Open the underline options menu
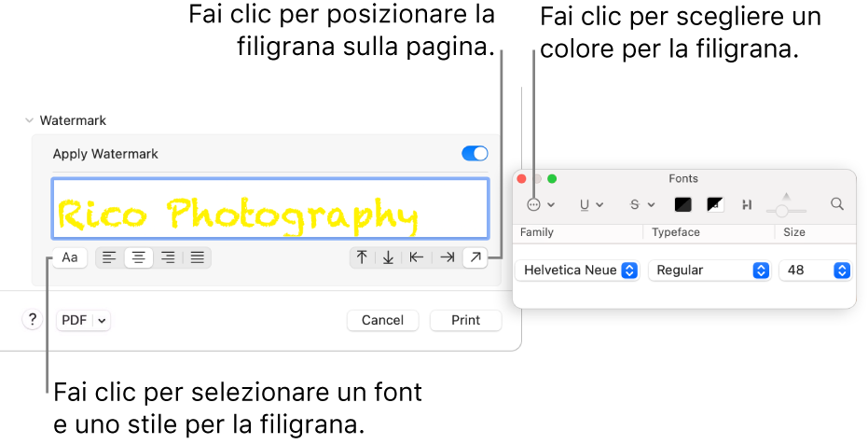The image size is (868, 444). pyautogui.click(x=591, y=205)
